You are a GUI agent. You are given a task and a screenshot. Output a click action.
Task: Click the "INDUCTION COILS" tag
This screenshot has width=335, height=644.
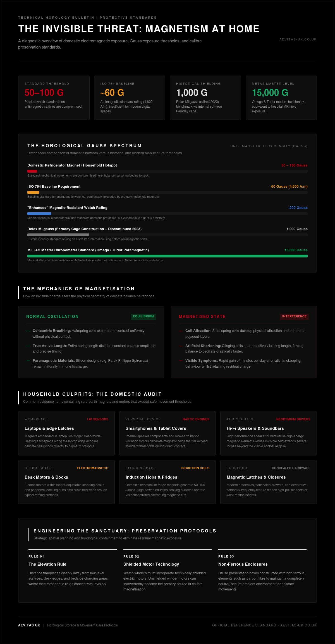point(195,468)
